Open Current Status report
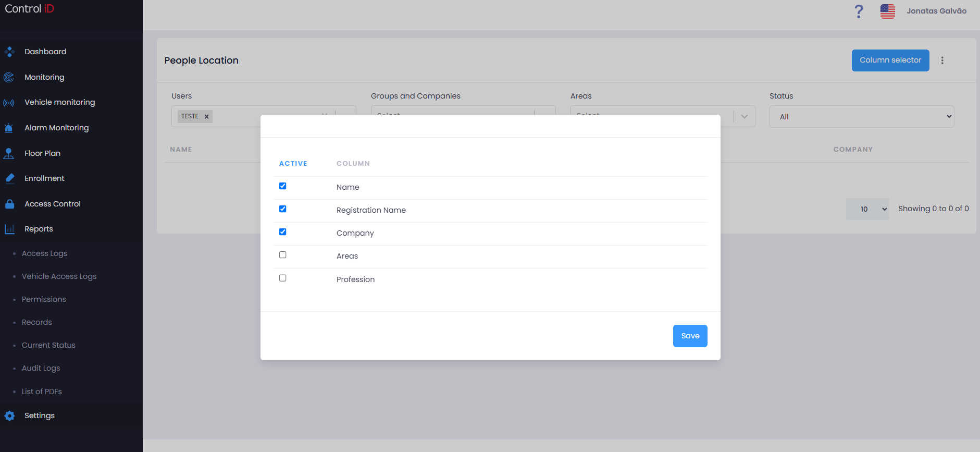The height and width of the screenshot is (452, 980). pos(48,345)
